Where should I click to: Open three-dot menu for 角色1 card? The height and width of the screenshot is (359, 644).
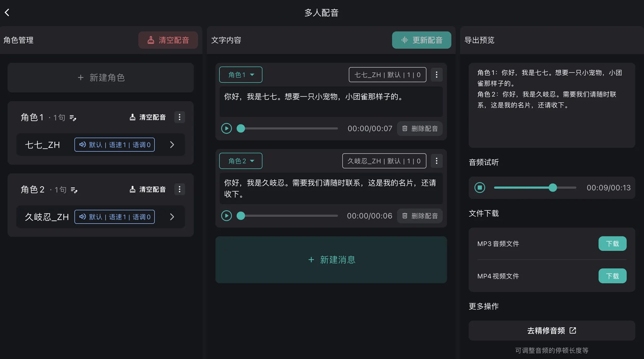[x=180, y=117]
